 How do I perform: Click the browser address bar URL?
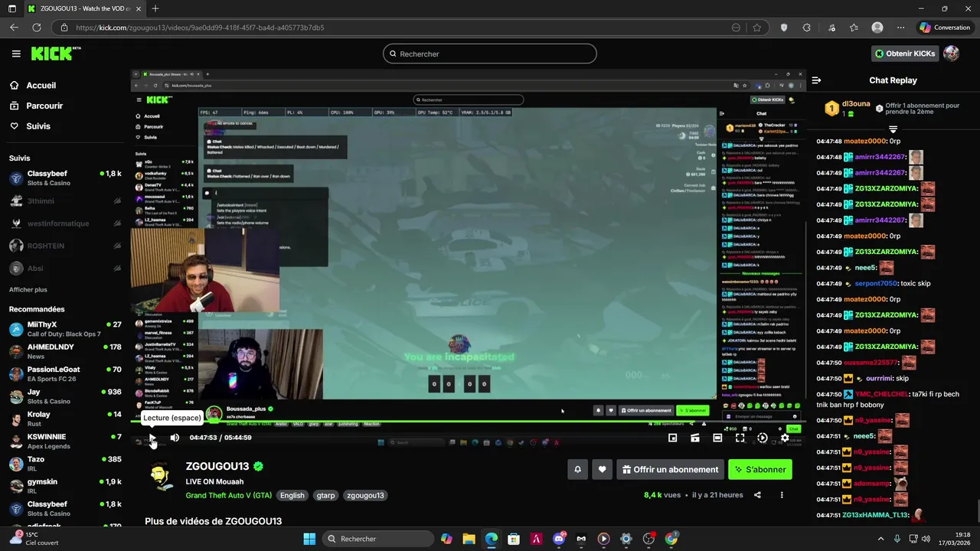(x=200, y=28)
